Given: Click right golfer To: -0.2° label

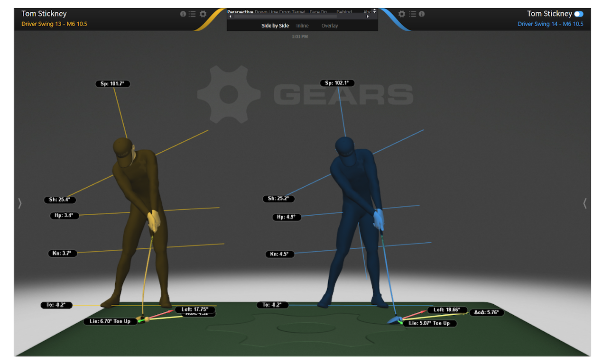Looking at the screenshot, I should 273,305.
